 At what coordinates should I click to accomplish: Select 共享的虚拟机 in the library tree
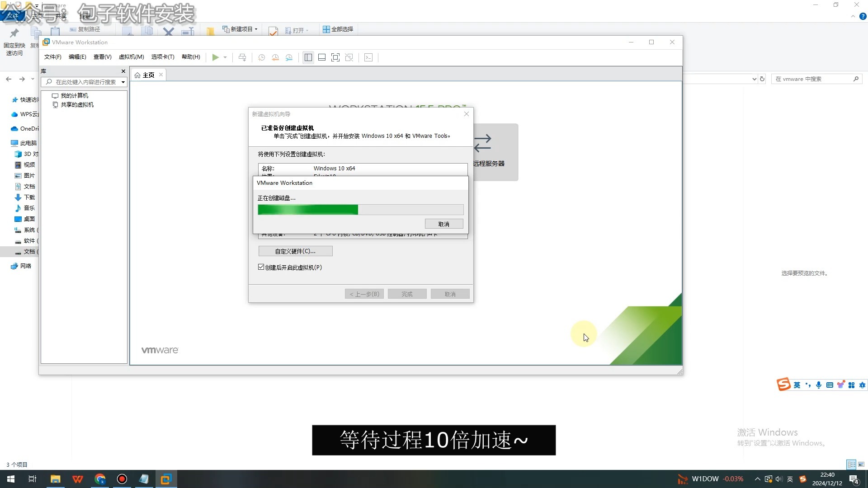point(73,105)
